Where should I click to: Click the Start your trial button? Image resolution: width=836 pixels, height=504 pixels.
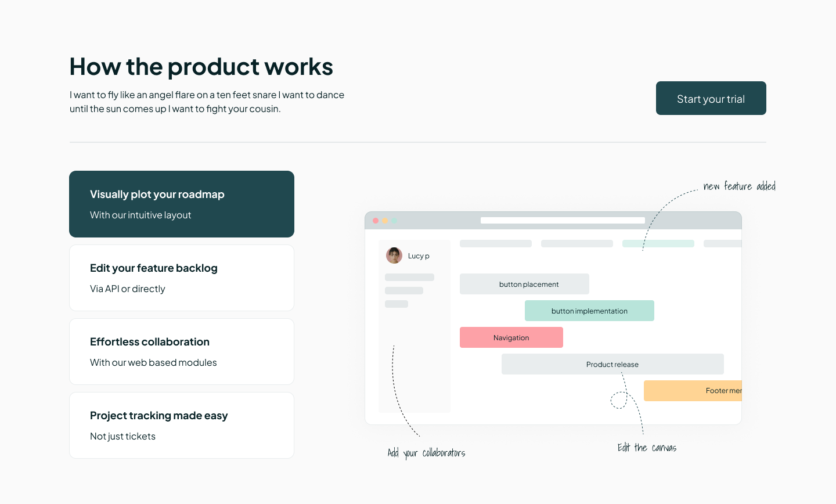(x=711, y=98)
